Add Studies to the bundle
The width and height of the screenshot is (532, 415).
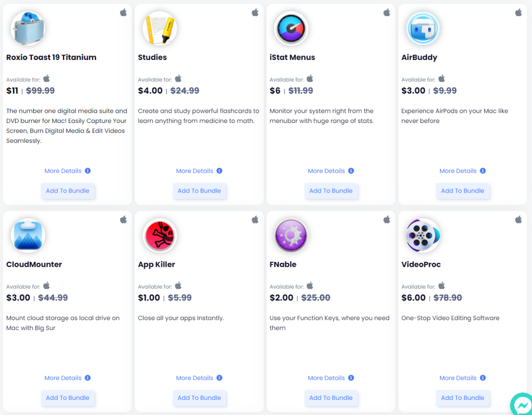point(199,191)
